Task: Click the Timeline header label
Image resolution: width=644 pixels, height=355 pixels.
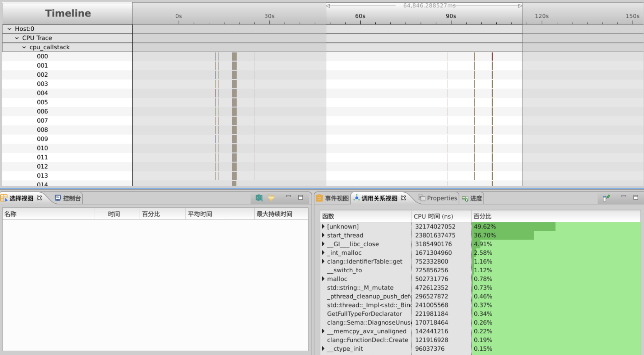Action: (68, 13)
